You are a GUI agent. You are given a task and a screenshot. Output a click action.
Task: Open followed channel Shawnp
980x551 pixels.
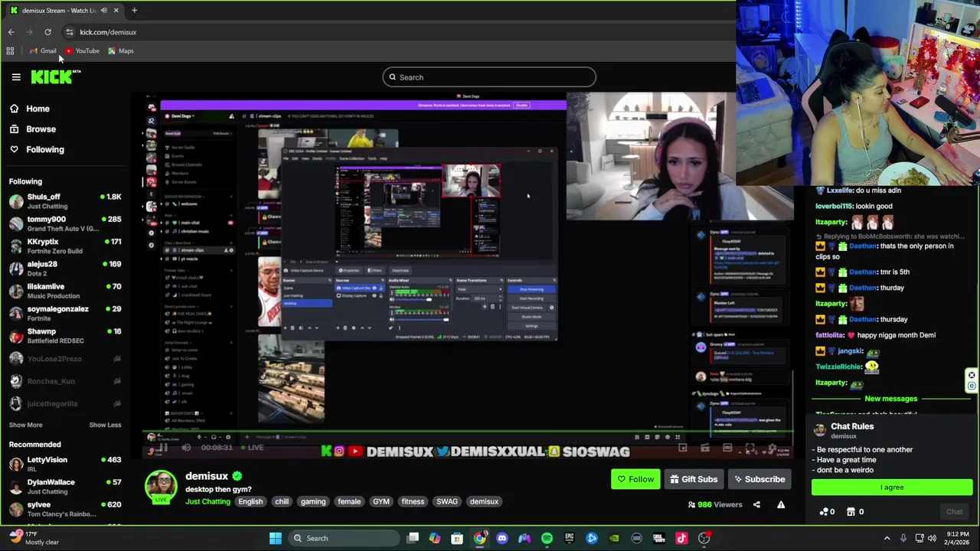pos(64,336)
